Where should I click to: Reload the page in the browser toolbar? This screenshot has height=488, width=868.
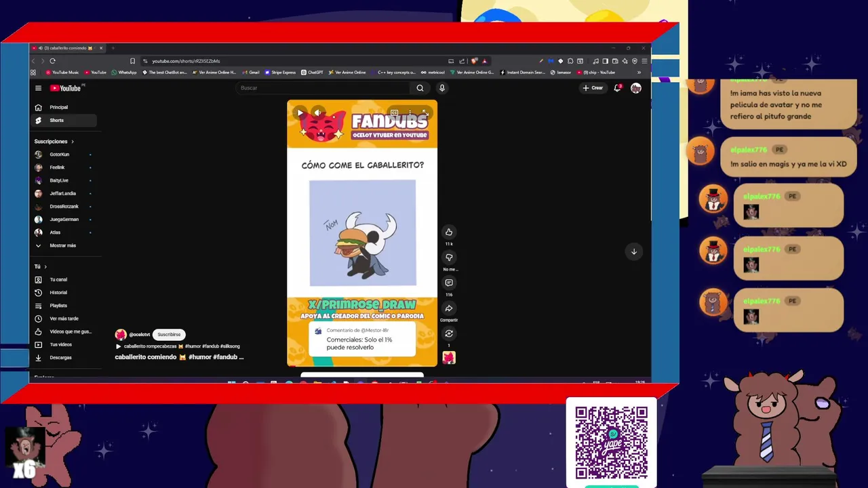(52, 61)
